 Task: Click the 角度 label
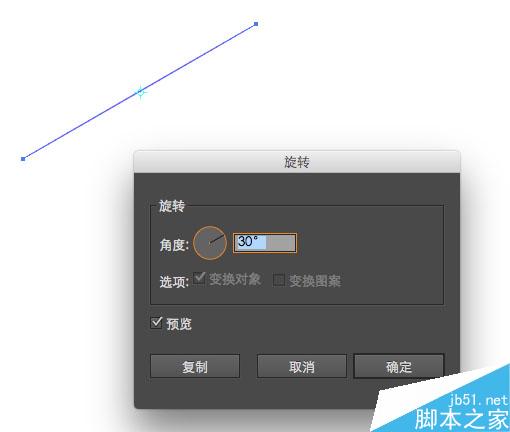(x=174, y=245)
